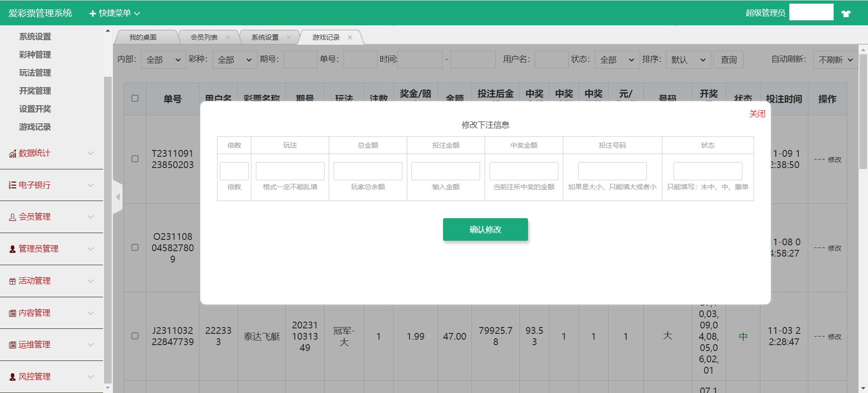
Task: Collapse sidebar with the left arrow handle
Action: tap(118, 197)
